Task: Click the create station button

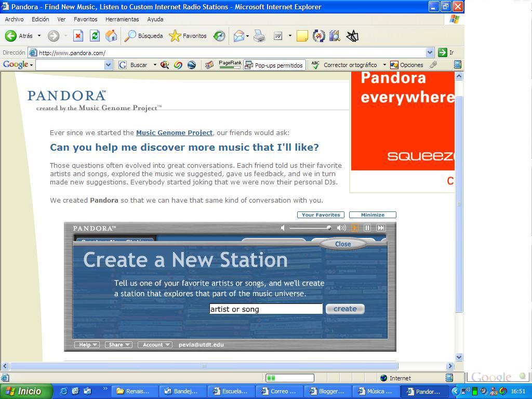Action: coord(345,309)
